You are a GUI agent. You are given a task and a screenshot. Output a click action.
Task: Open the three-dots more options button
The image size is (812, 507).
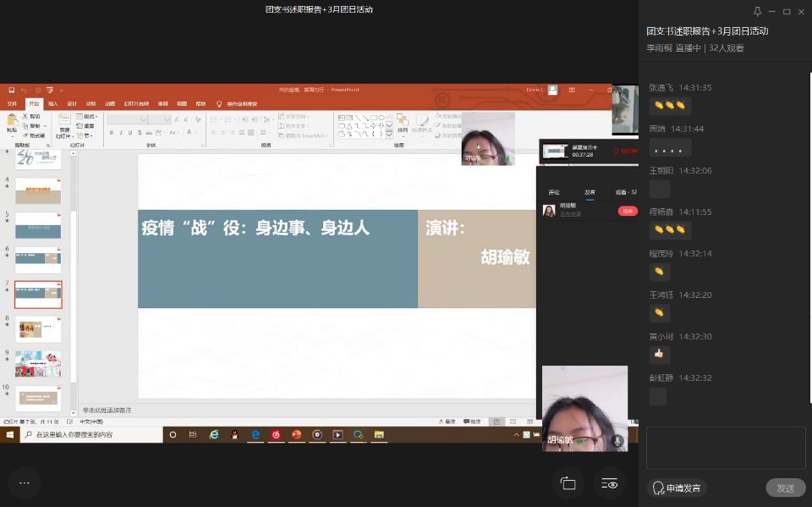24,482
